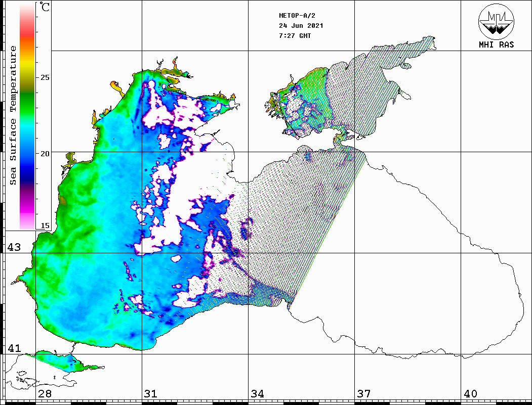Click latitude label '43'

tap(14, 247)
